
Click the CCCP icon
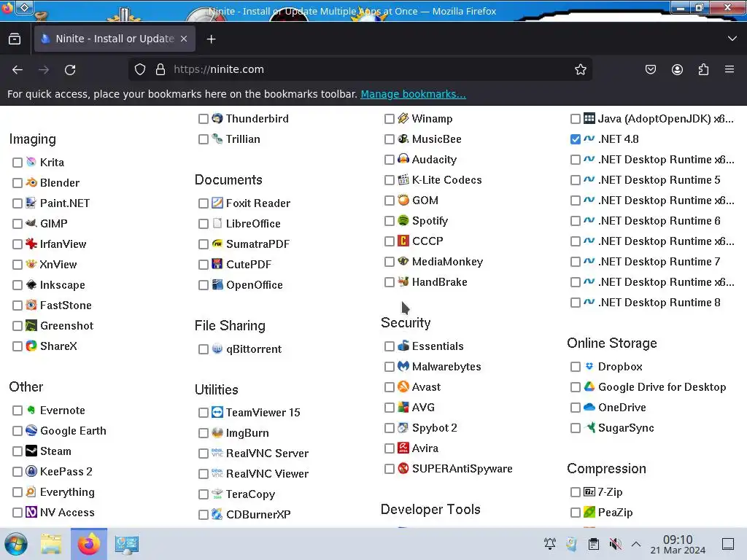tap(403, 241)
